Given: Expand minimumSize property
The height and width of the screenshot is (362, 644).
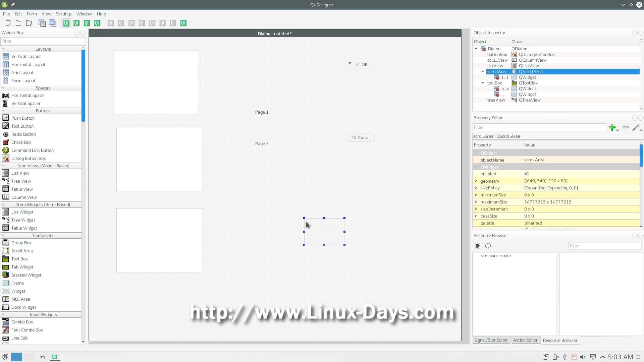Looking at the screenshot, I should (x=476, y=195).
